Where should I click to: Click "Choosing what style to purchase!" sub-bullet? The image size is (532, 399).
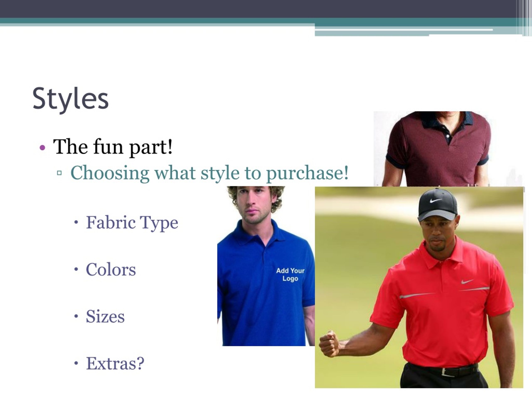coord(209,173)
